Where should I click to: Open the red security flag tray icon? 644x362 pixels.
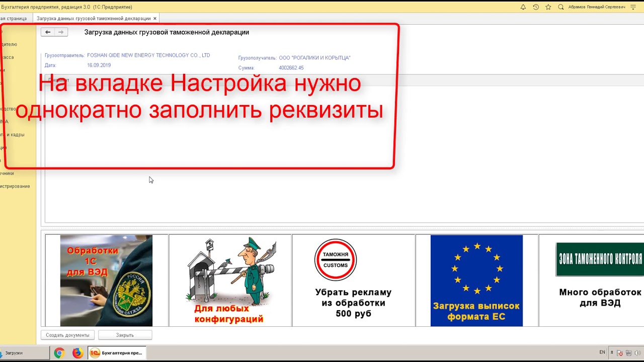[x=620, y=353]
